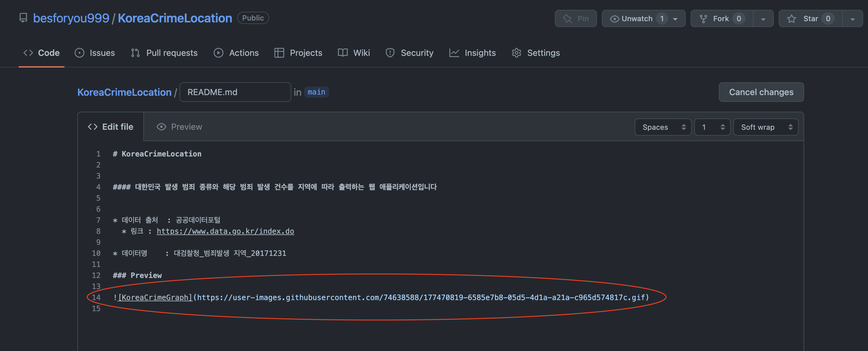The image size is (868, 351).
Task: Click the eye icon on Preview tab
Action: [x=161, y=127]
